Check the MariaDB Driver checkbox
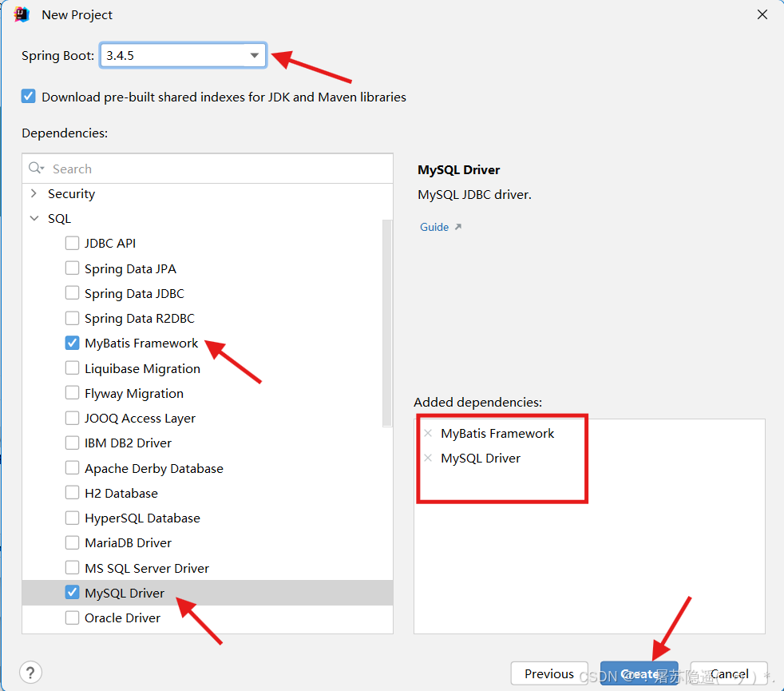The image size is (784, 691). (72, 542)
